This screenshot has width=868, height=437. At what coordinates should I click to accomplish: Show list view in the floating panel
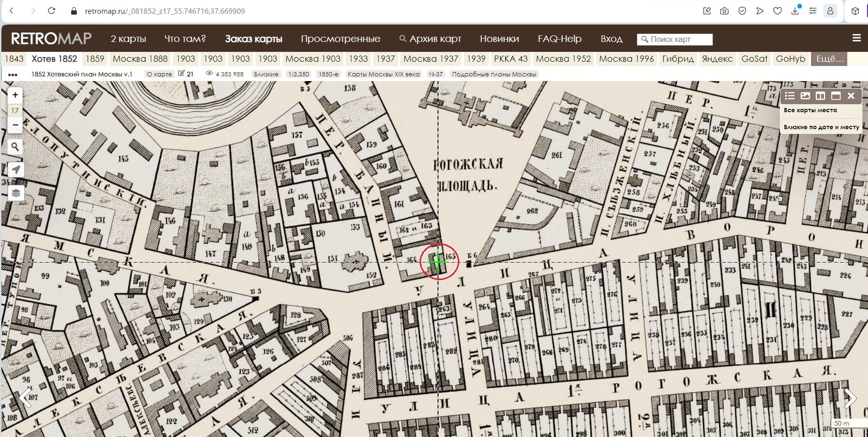tap(790, 96)
